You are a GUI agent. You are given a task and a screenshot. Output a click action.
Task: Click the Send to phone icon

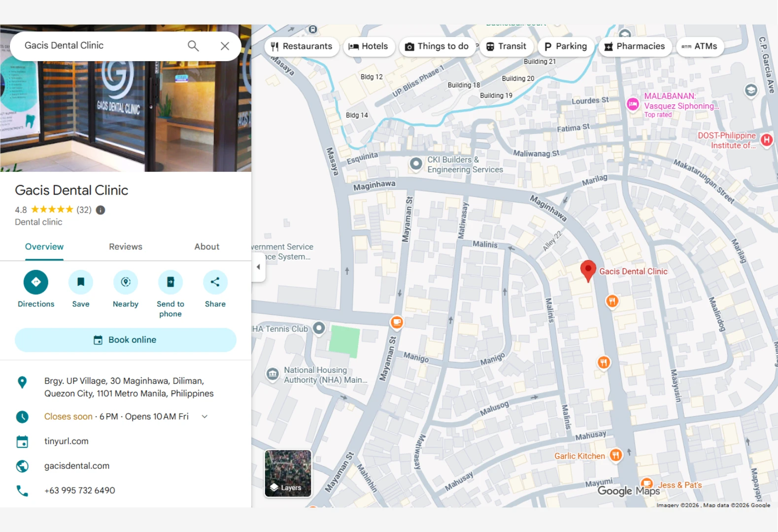(x=170, y=282)
